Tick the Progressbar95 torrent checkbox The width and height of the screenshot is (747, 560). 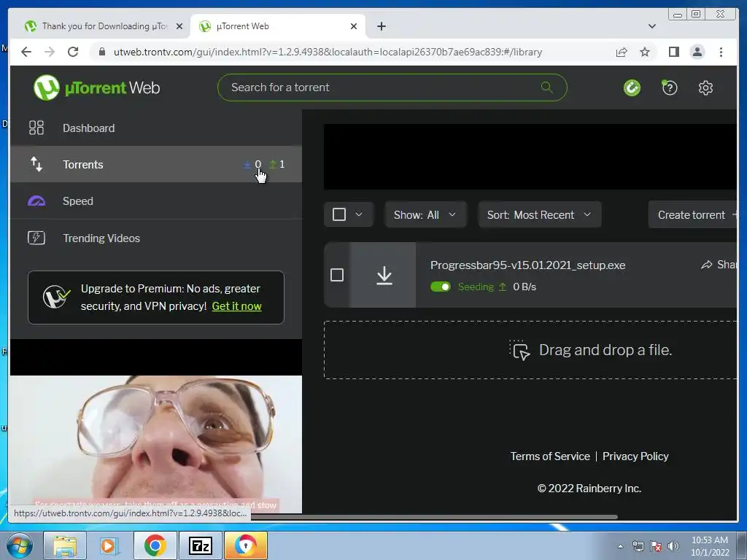click(x=337, y=275)
